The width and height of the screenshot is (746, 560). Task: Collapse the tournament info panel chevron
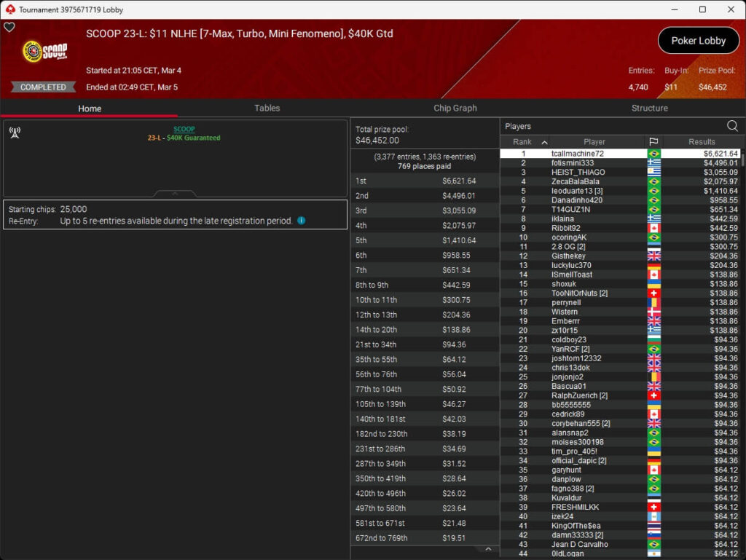tap(175, 194)
